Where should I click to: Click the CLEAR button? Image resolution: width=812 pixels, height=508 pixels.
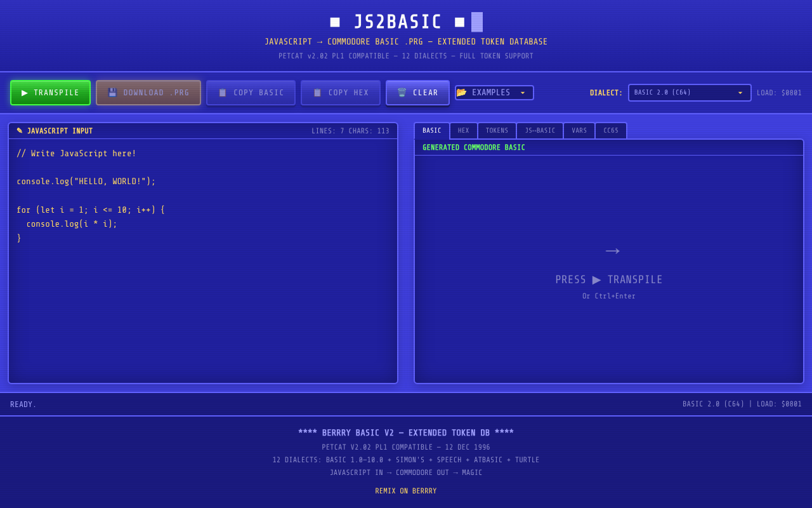tap(417, 92)
